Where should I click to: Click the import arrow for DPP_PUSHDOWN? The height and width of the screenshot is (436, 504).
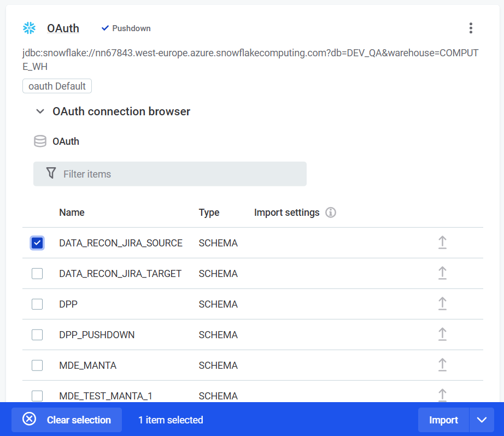pos(443,334)
